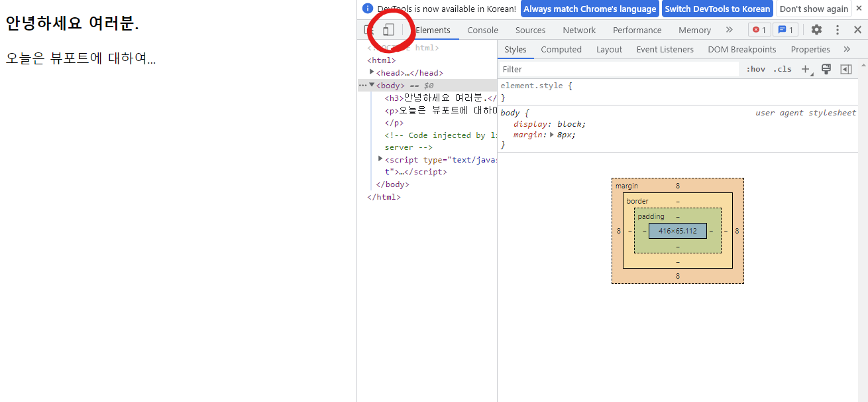
Task: Open the Properties sidebar tab
Action: (x=810, y=49)
